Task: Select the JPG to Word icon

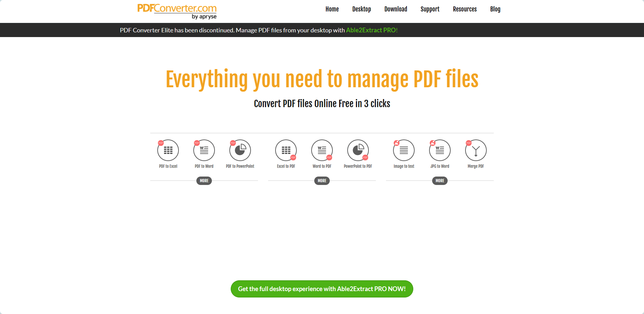Action: tap(440, 150)
